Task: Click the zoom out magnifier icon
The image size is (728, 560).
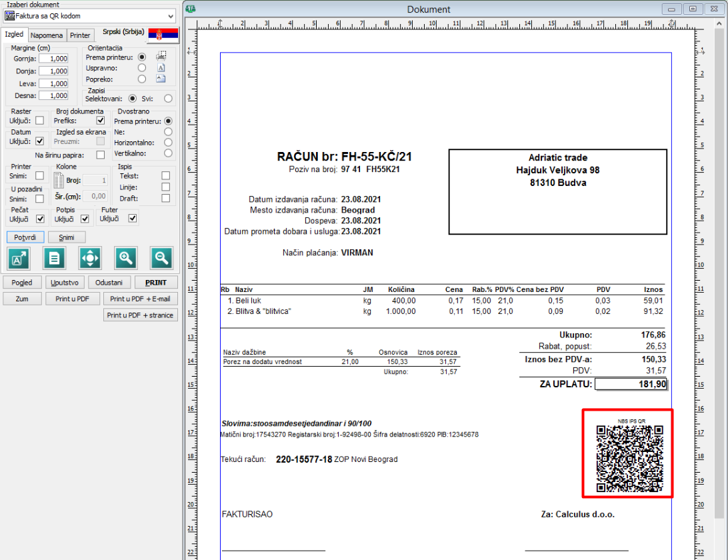Action: coord(161,258)
